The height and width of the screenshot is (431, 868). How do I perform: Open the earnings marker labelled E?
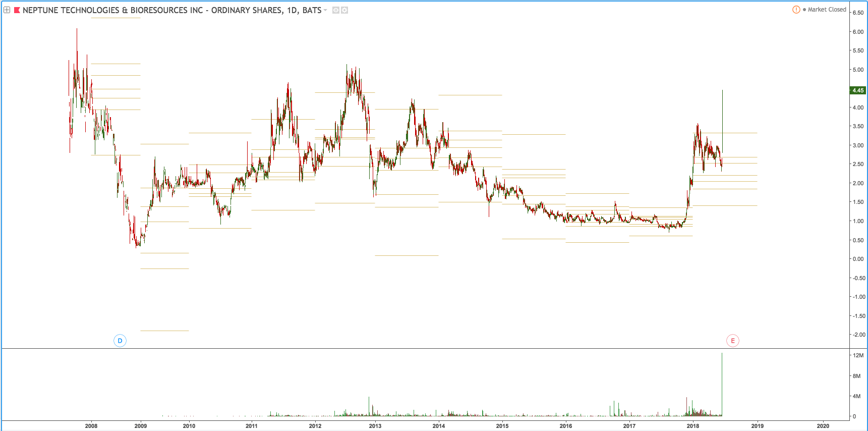[733, 341]
